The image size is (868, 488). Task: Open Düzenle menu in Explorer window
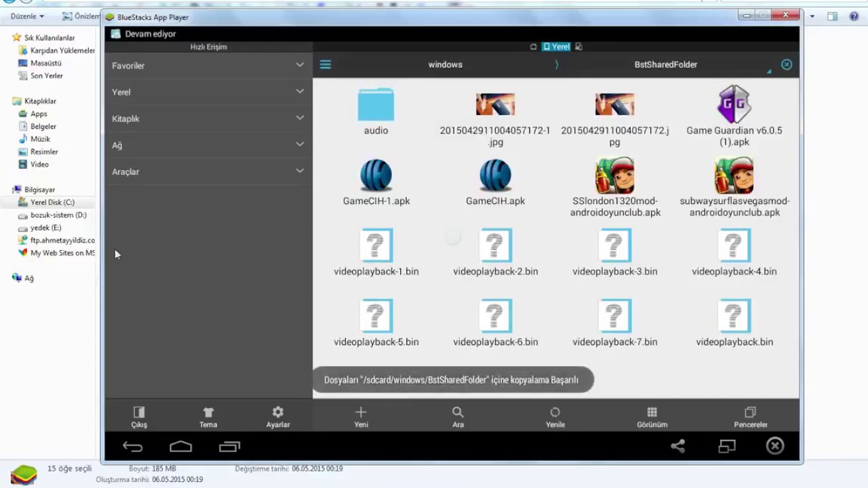(x=27, y=16)
